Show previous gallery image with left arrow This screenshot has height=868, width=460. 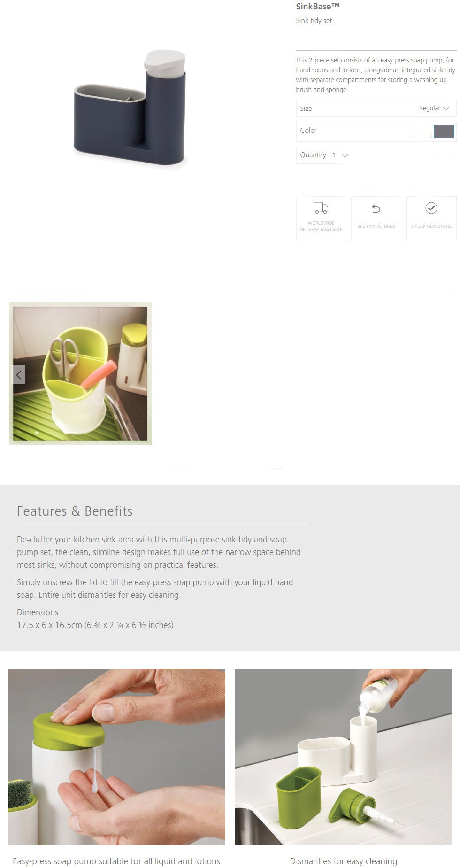coord(19,375)
